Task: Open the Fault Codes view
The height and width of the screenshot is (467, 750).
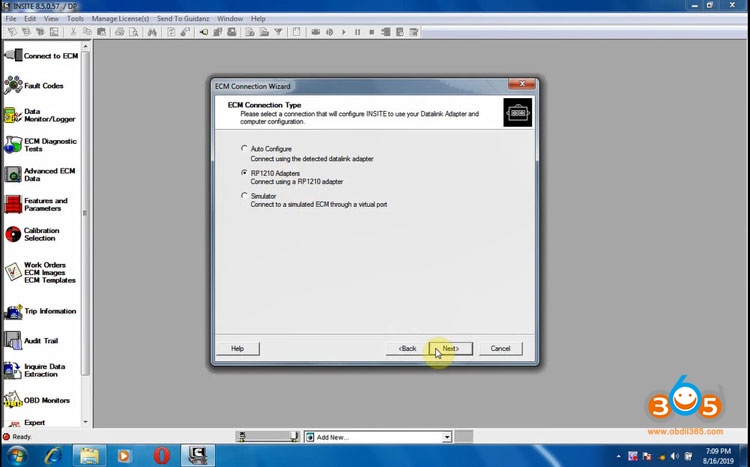Action: pos(34,86)
